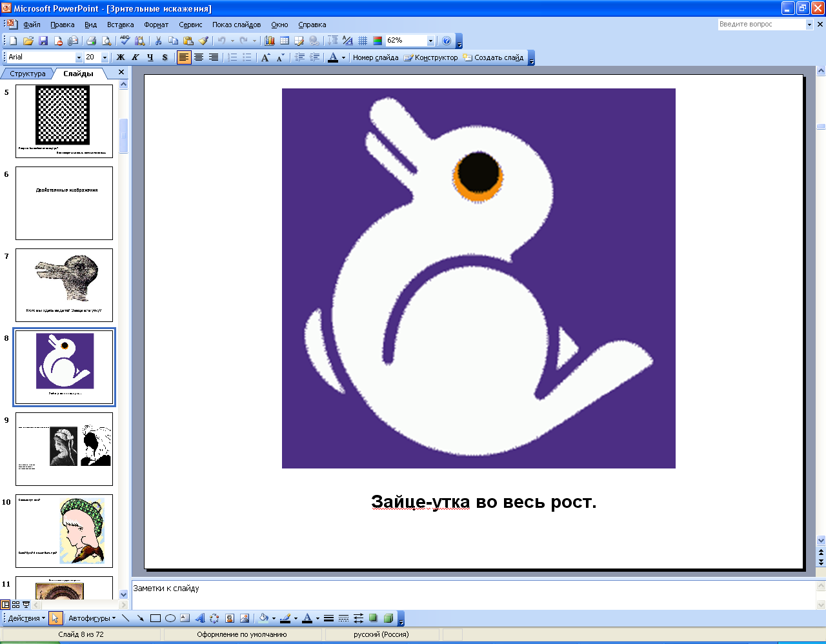This screenshot has height=644, width=826.
Task: Expand the Fill Color dropdown arrow
Action: 274,618
